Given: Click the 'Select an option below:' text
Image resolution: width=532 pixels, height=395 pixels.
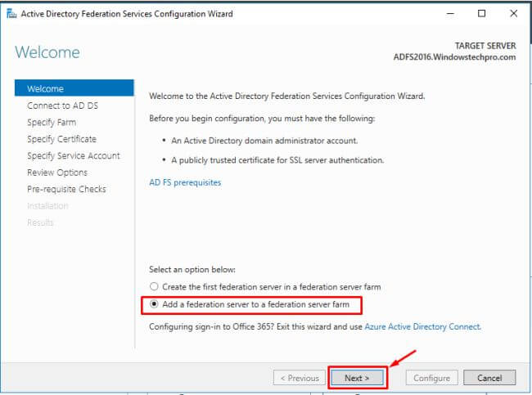Looking at the screenshot, I should coord(192,270).
